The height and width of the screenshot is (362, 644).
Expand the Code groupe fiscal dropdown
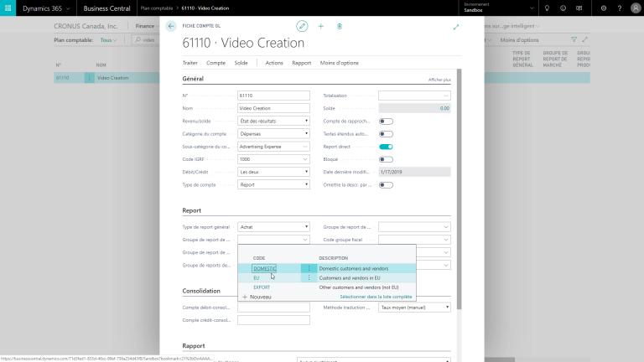click(445, 239)
